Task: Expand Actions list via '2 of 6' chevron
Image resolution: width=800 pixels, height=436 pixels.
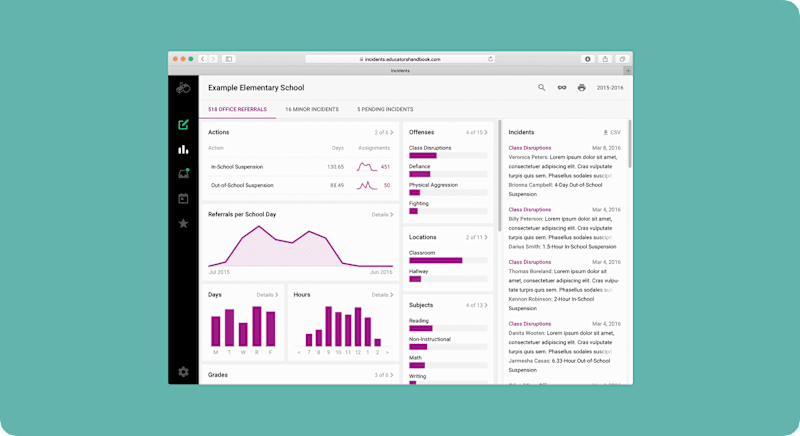Action: (384, 133)
